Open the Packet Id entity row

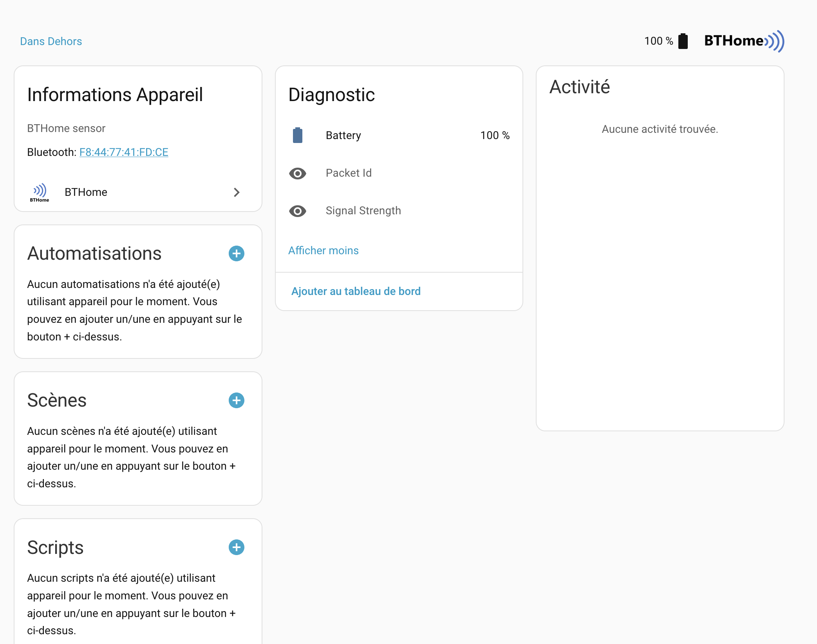tap(349, 173)
